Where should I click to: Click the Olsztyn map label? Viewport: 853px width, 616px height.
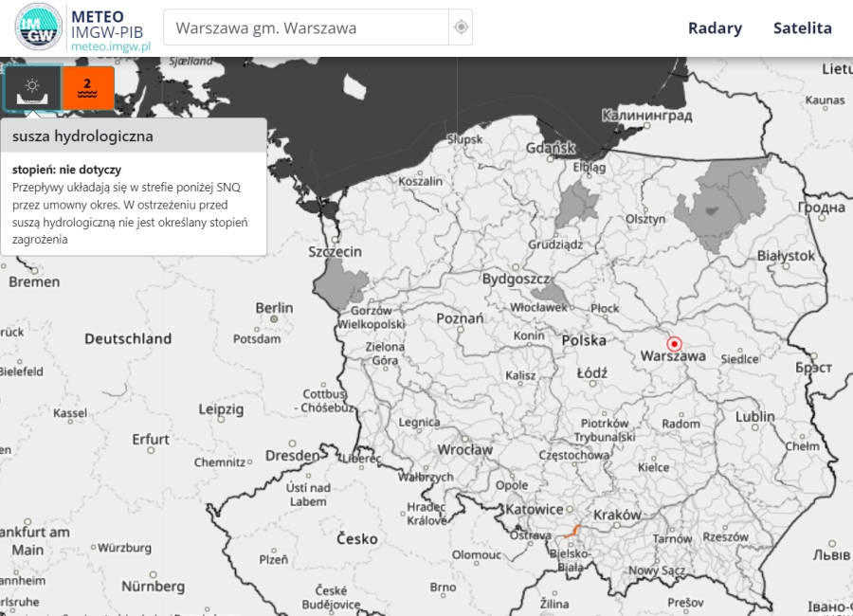point(645,219)
